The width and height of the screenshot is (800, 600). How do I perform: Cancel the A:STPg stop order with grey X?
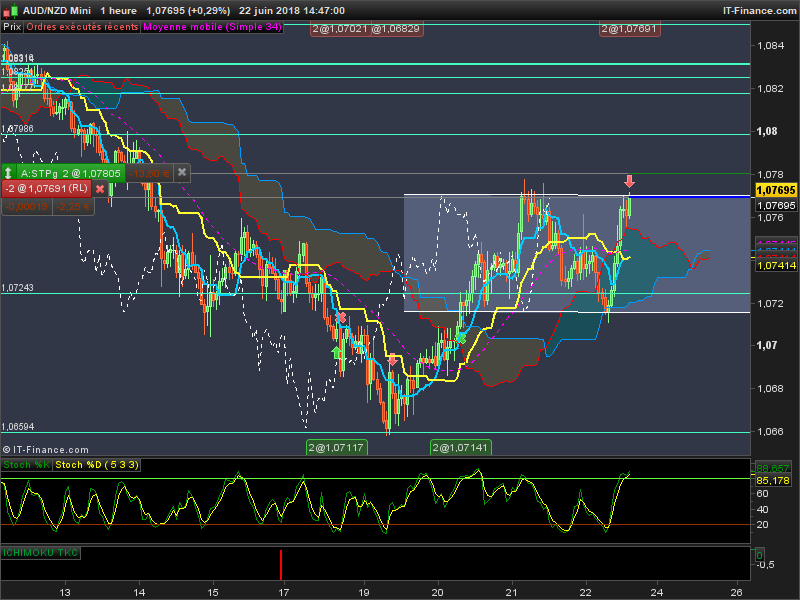[182, 172]
